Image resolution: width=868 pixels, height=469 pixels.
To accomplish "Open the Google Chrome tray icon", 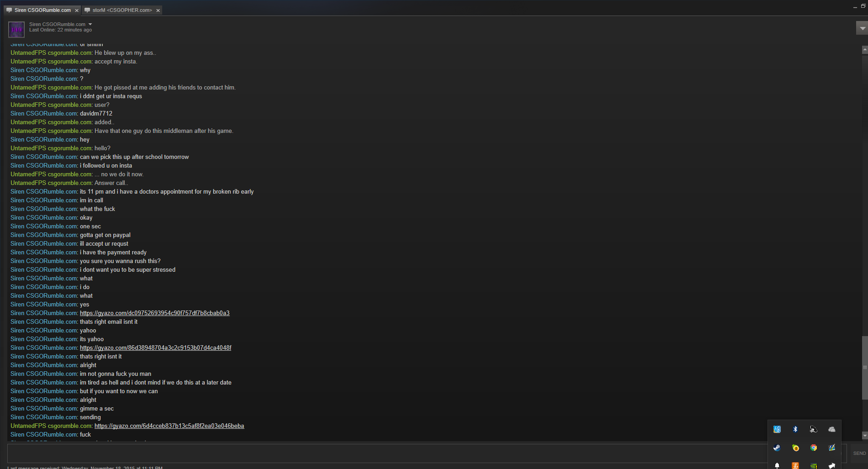I will pos(814,448).
